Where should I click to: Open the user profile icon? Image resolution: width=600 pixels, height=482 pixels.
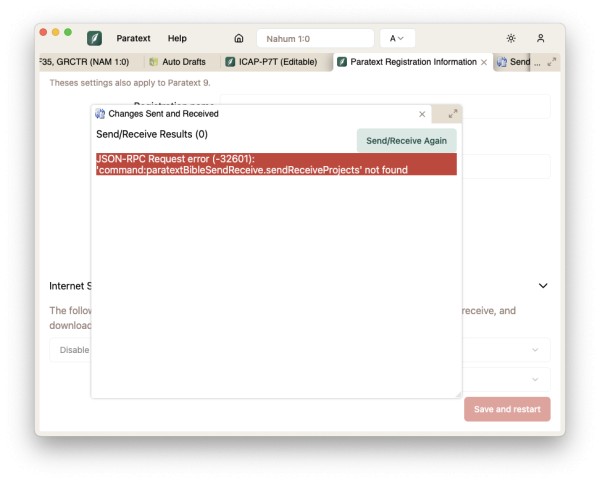tap(540, 38)
